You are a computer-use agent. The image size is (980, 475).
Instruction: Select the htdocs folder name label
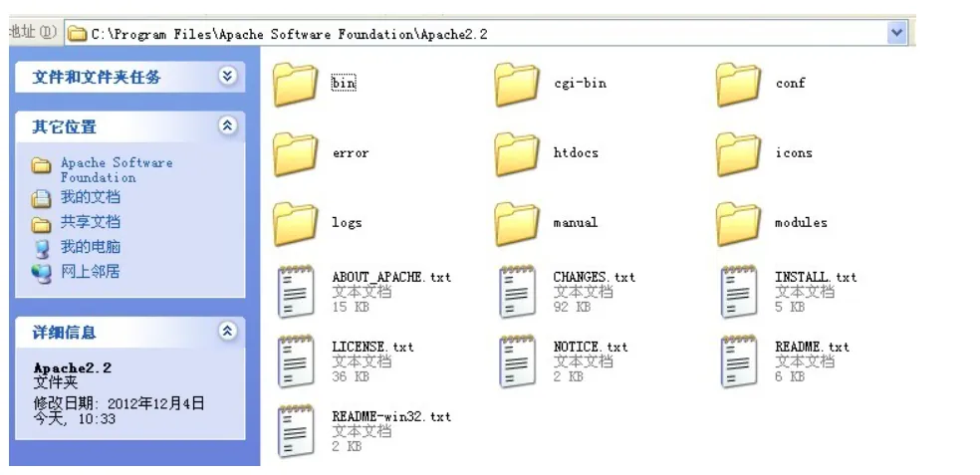(576, 153)
